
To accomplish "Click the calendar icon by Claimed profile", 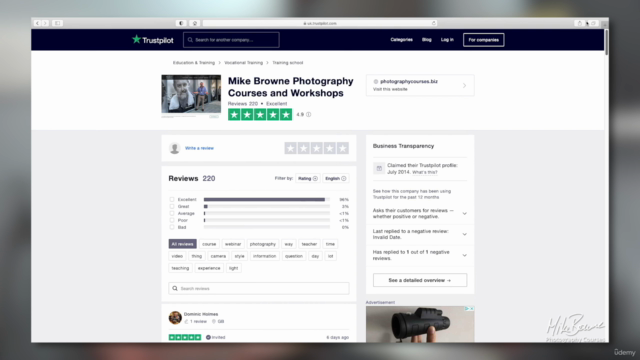I will (x=379, y=168).
